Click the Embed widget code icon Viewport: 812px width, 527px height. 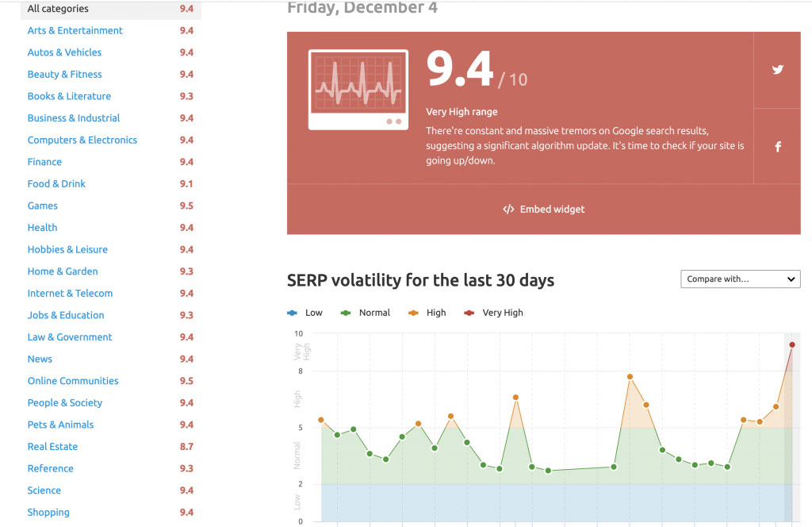coord(508,209)
